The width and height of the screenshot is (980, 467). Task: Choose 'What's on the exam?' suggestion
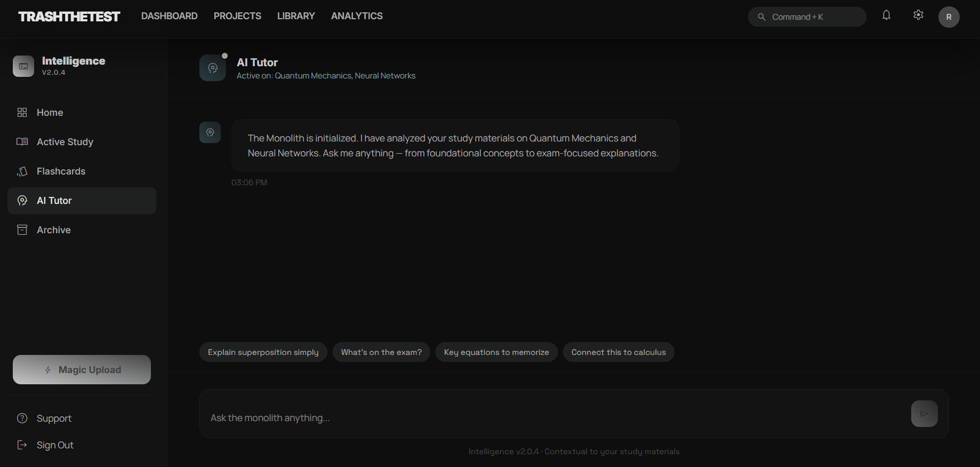[381, 352]
